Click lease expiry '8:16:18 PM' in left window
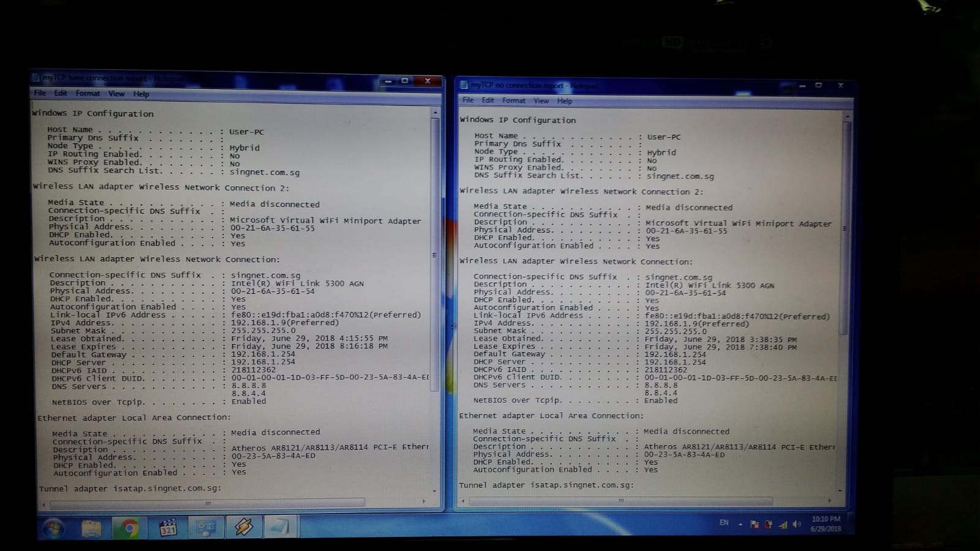980x551 pixels. (364, 346)
